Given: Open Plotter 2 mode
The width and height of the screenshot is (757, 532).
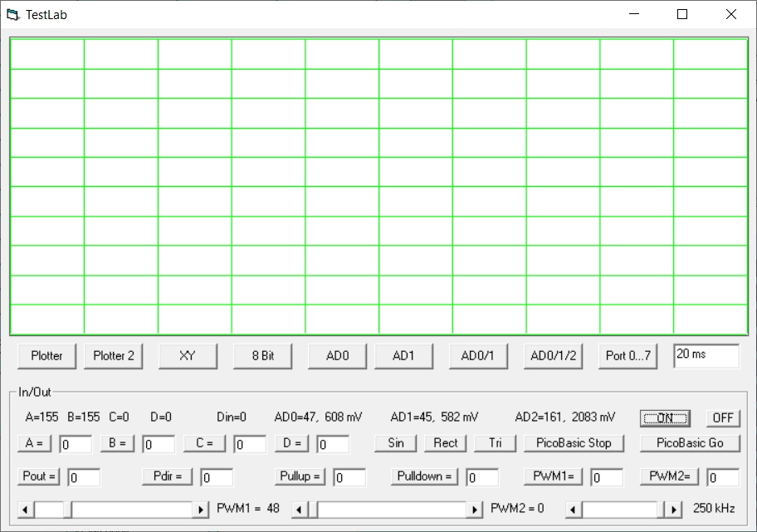Looking at the screenshot, I should click(113, 356).
